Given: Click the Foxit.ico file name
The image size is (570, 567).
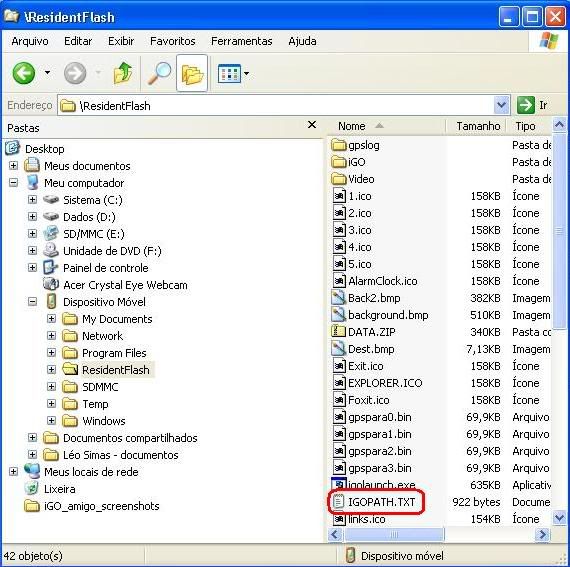Looking at the screenshot, I should tap(369, 400).
